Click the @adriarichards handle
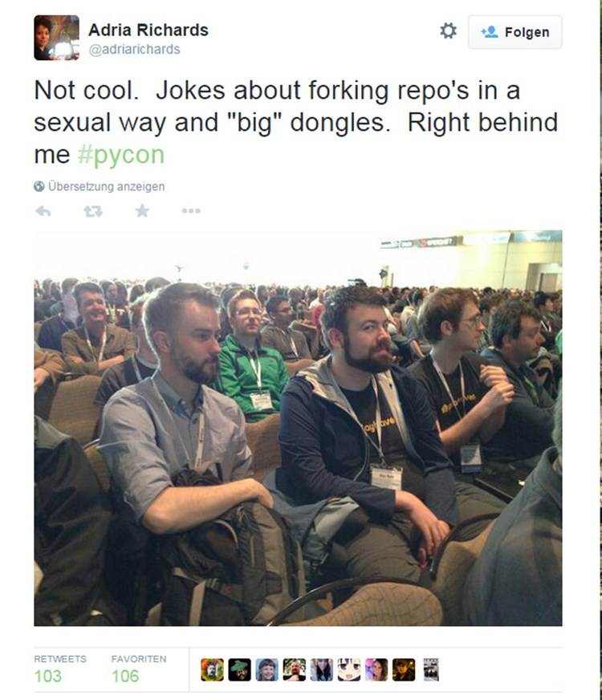This screenshot has height=700, width=602. (x=134, y=49)
